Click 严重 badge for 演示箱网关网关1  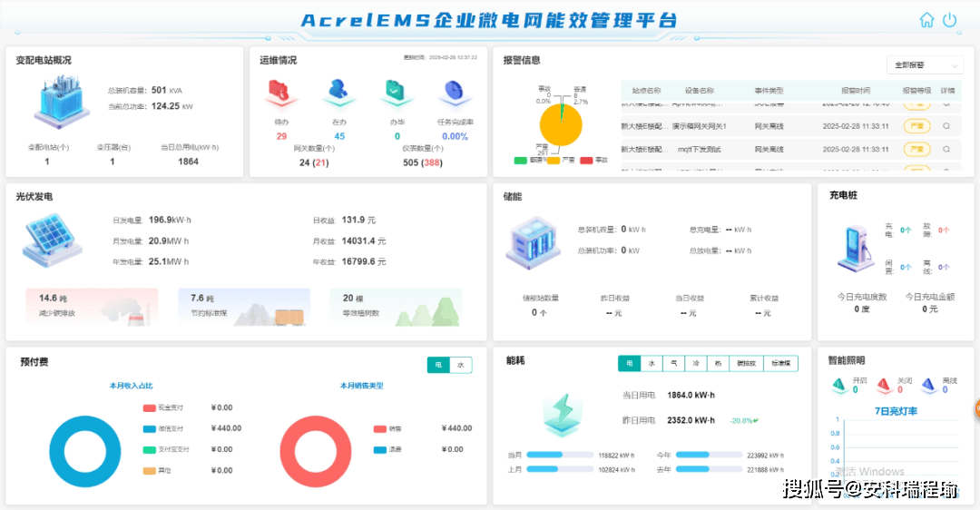(x=916, y=126)
